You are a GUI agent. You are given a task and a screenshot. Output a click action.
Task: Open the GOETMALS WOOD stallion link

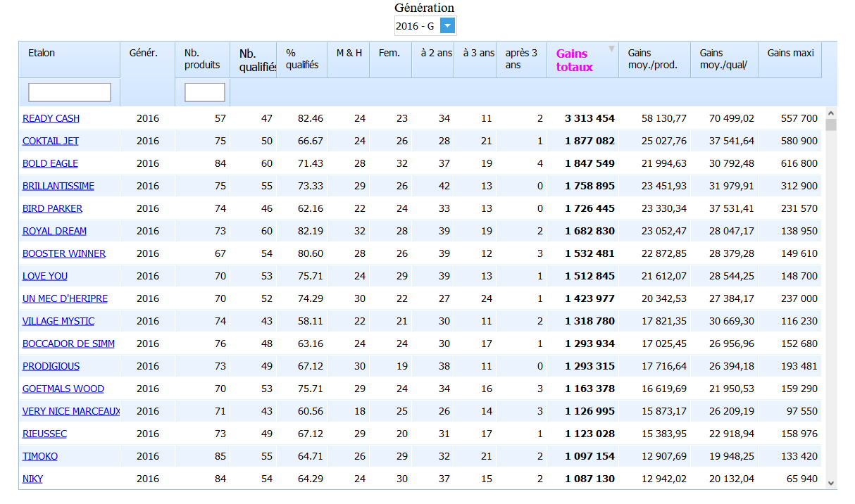[x=63, y=389]
